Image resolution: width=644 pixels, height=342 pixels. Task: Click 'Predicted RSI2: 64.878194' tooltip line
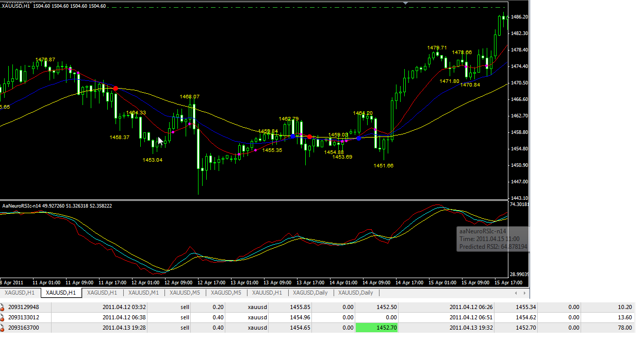point(493,247)
